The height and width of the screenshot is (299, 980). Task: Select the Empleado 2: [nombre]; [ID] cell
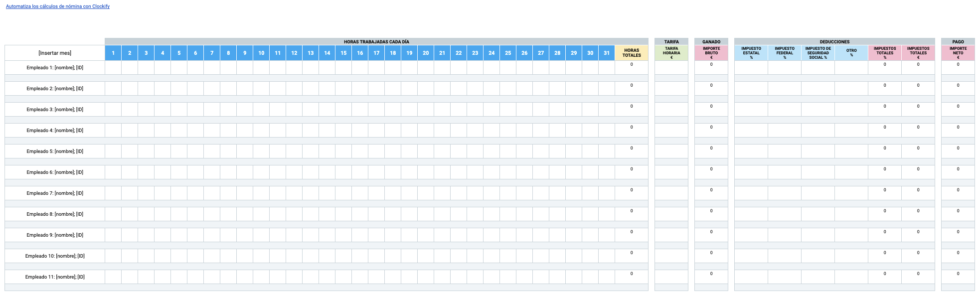click(55, 89)
